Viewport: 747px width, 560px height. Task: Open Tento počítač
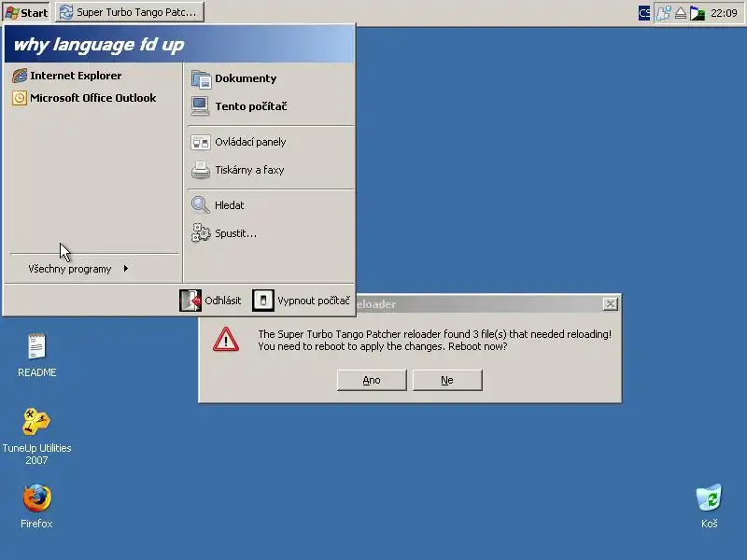point(239,106)
